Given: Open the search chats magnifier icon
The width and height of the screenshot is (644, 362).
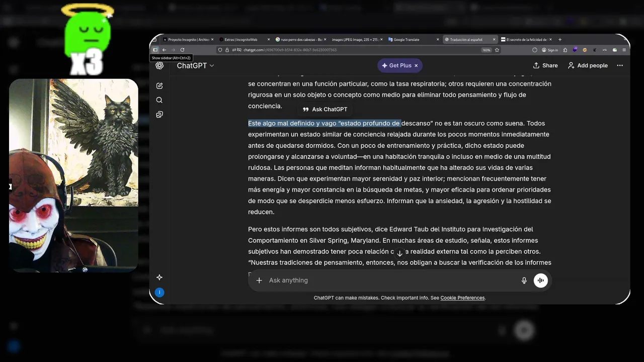Looking at the screenshot, I should (x=159, y=100).
